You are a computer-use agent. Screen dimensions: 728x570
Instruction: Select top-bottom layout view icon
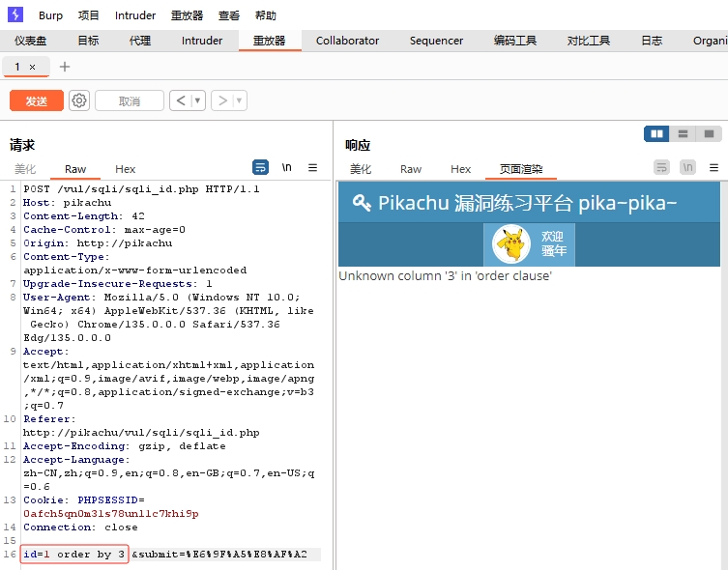pos(683,133)
